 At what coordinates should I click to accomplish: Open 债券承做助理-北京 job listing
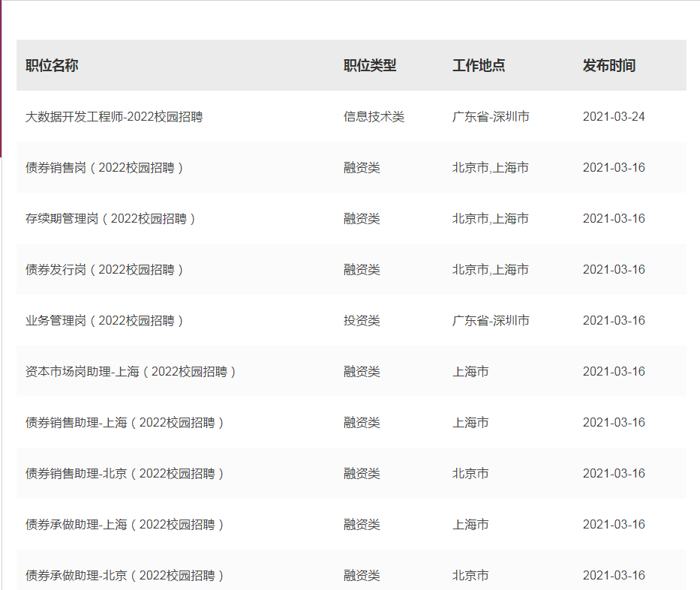125,576
